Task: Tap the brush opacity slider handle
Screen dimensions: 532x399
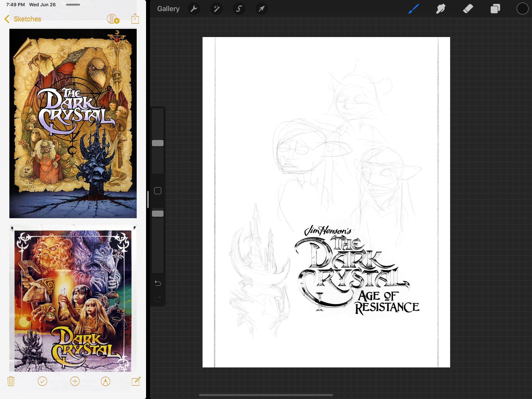Action: click(158, 214)
